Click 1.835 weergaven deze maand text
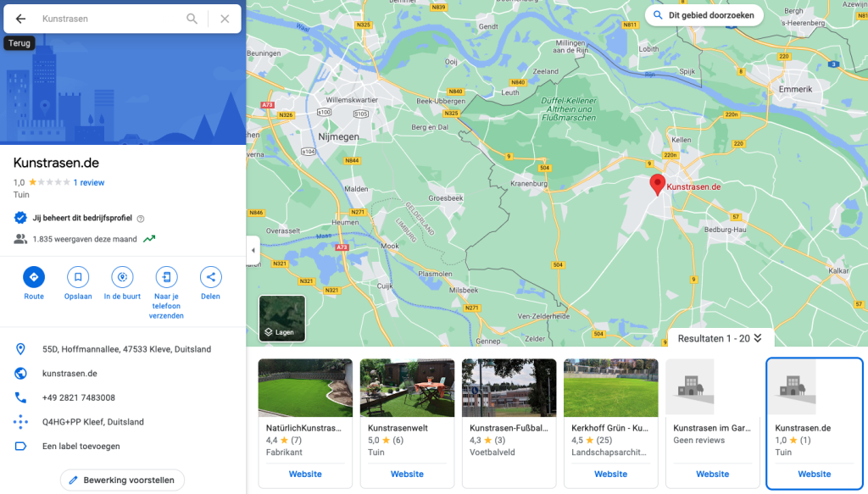 click(x=85, y=239)
